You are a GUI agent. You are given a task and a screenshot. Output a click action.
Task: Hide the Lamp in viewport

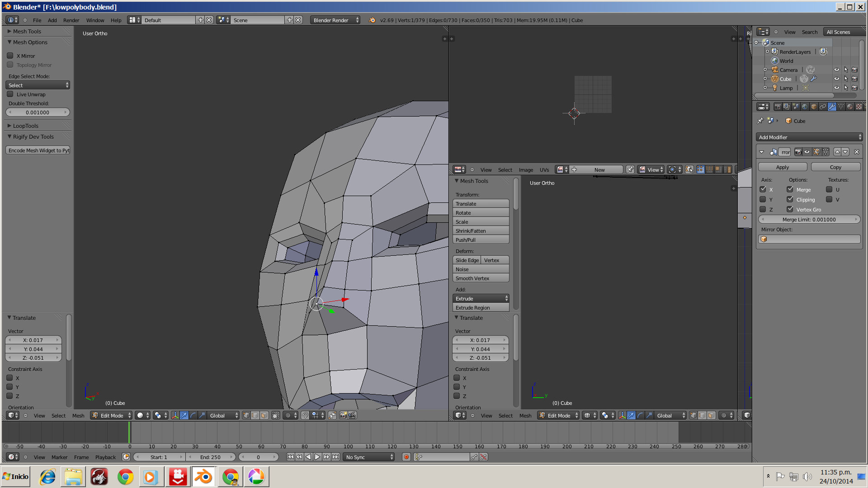(836, 88)
